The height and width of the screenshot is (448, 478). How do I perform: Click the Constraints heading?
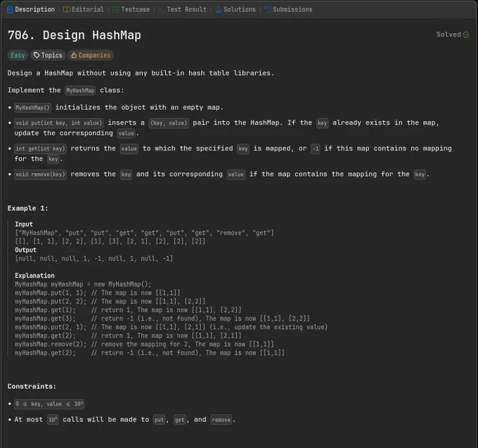(32, 386)
